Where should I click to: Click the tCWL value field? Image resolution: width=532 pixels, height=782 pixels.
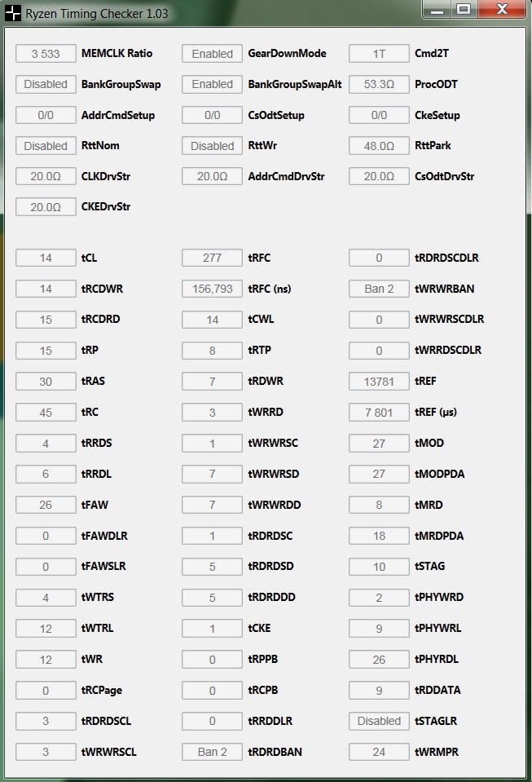pyautogui.click(x=212, y=320)
